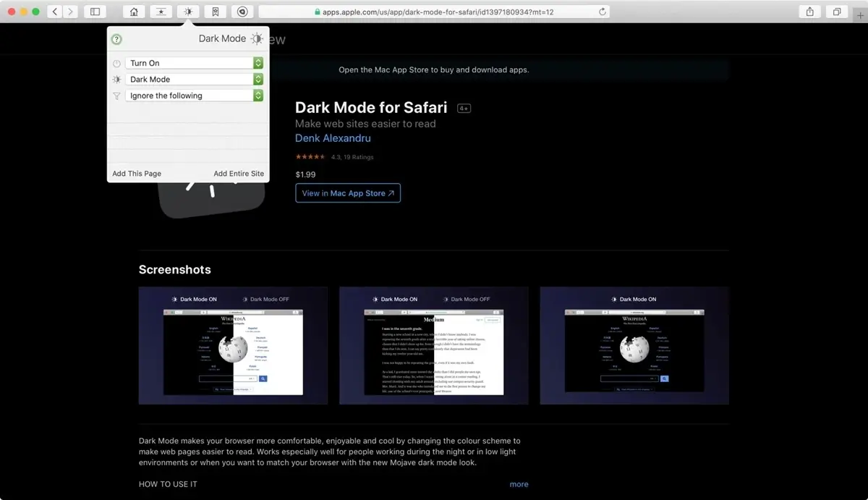Click Add Entire Site in the popup

click(x=239, y=174)
